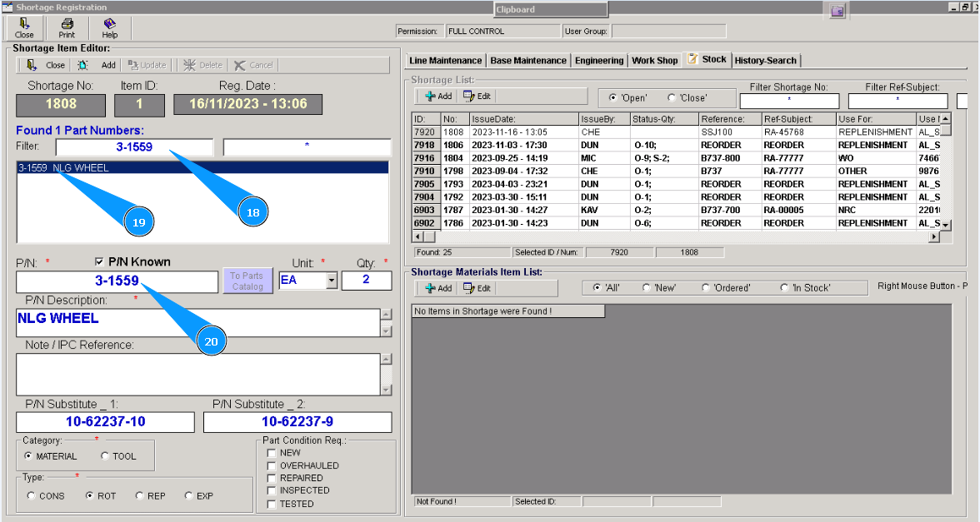
Task: Select the 'Close' shortage list filter
Action: coord(672,97)
